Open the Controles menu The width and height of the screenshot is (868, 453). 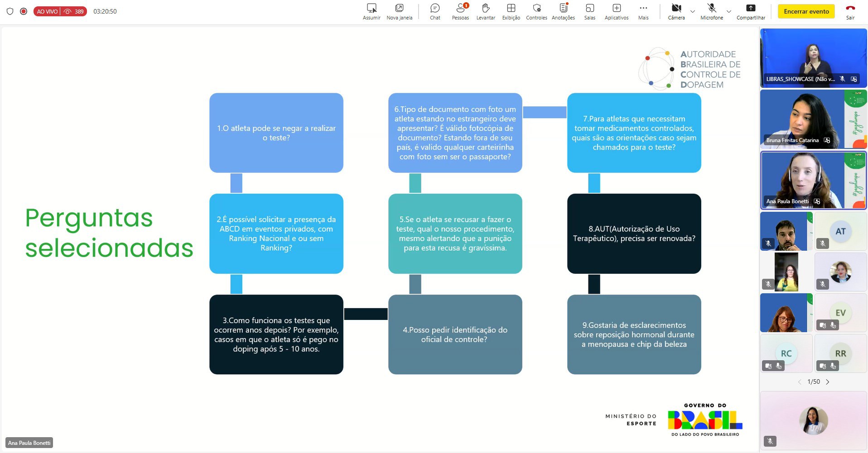[x=536, y=11]
